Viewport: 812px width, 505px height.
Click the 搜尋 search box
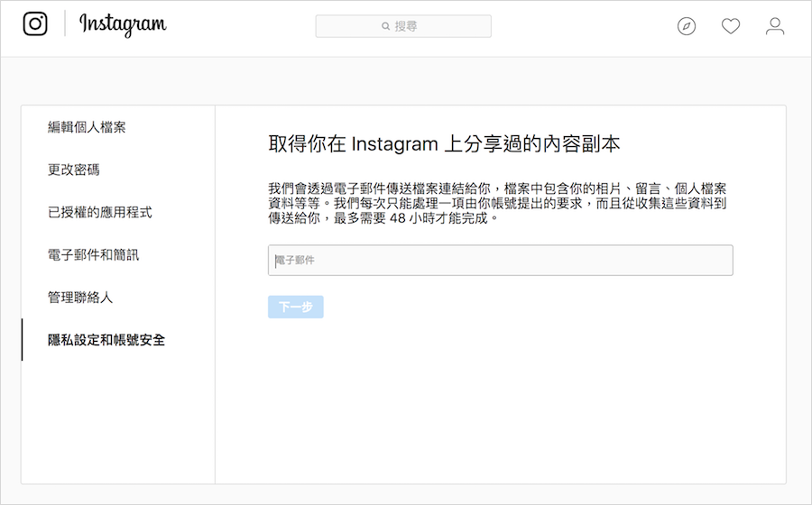[403, 26]
